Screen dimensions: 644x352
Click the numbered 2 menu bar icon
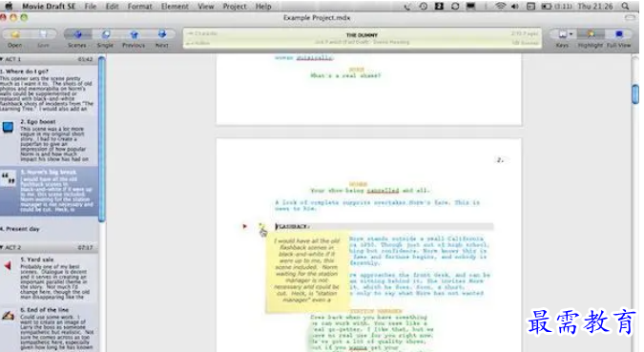439,6
